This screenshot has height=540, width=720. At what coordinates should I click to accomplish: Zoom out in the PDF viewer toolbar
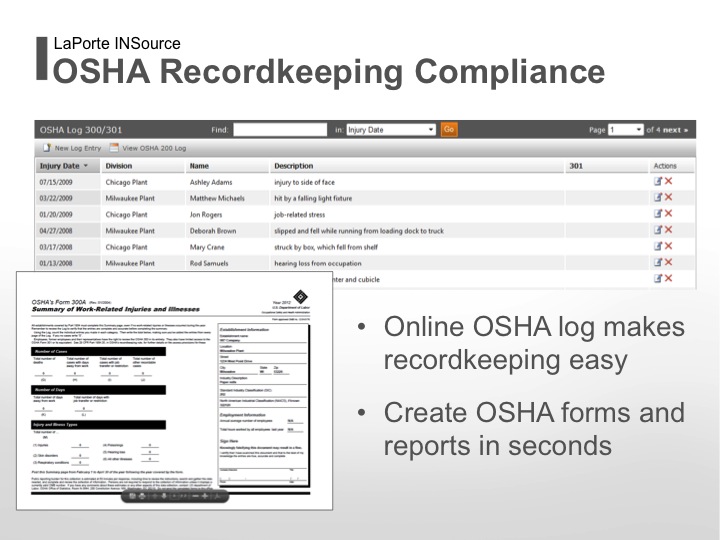click(196, 496)
